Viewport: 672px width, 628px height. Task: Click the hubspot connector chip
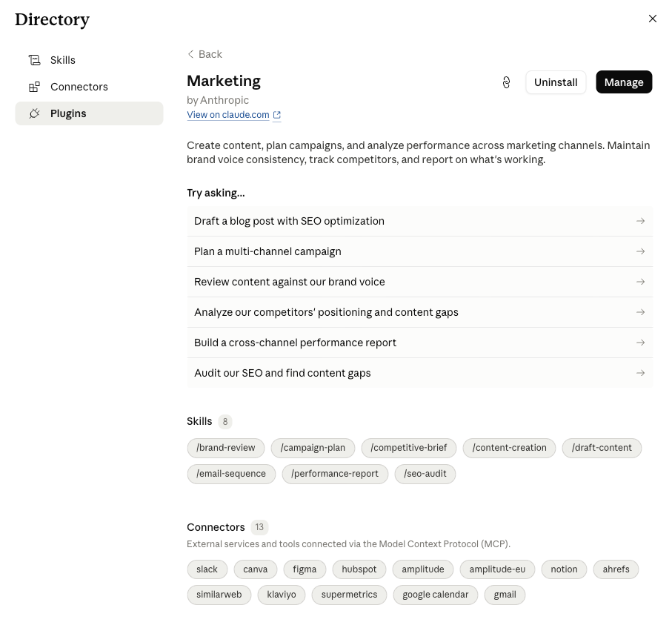click(359, 569)
